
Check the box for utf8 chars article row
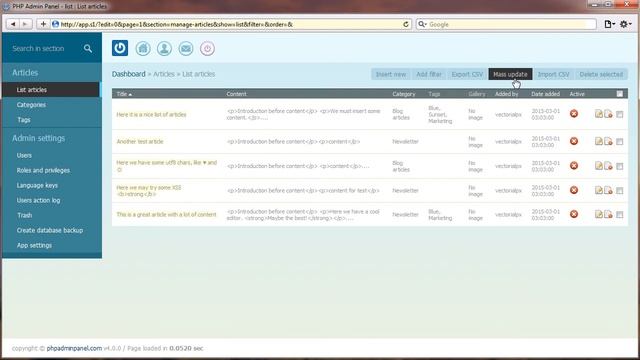[x=620, y=166]
